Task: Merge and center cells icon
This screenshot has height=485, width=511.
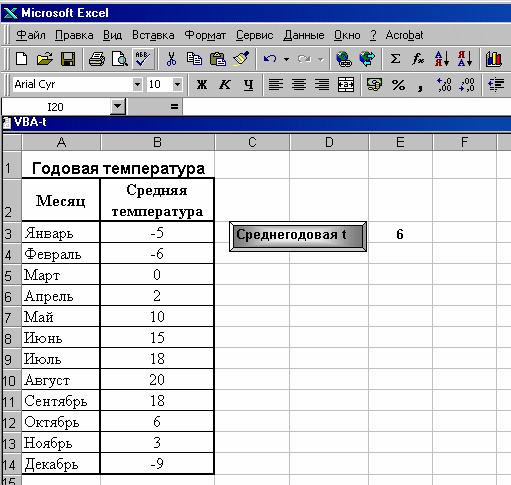Action: 346,84
